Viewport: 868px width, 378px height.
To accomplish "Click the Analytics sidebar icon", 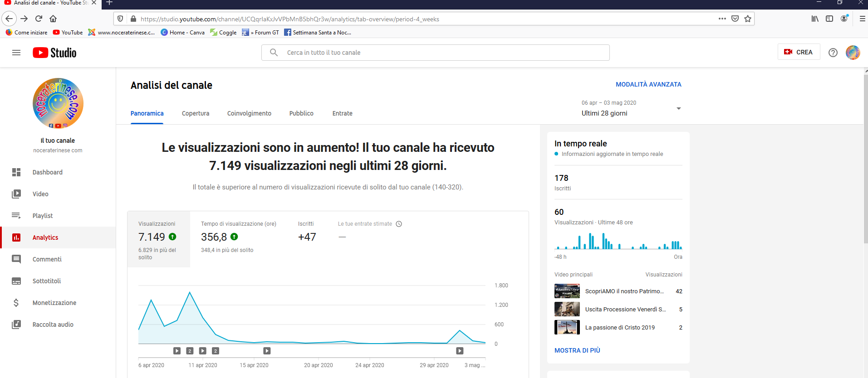I will click(x=16, y=237).
